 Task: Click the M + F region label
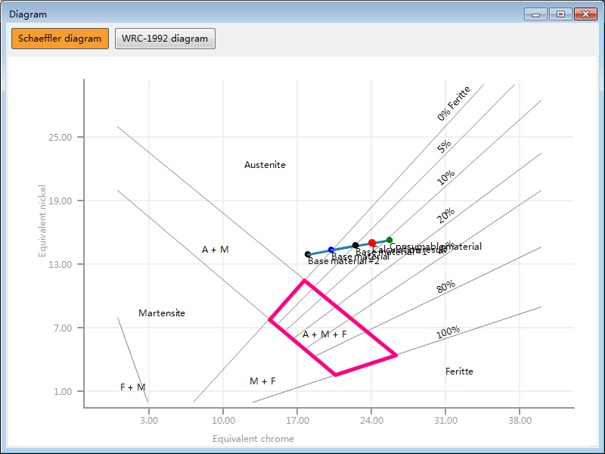(262, 381)
